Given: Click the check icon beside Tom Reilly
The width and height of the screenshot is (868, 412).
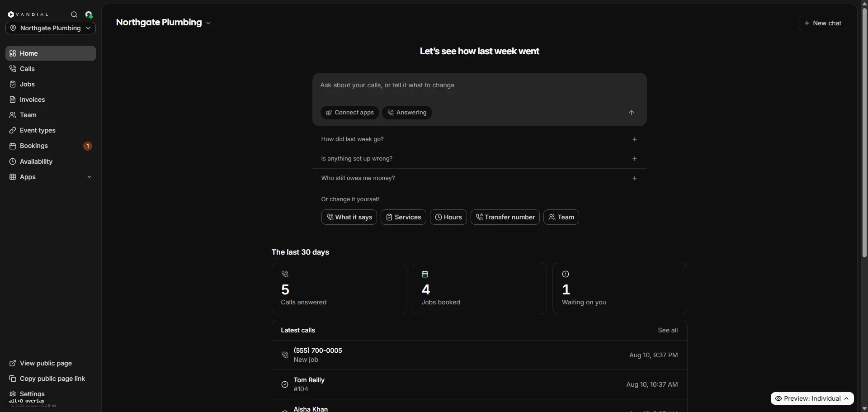Looking at the screenshot, I should (285, 384).
